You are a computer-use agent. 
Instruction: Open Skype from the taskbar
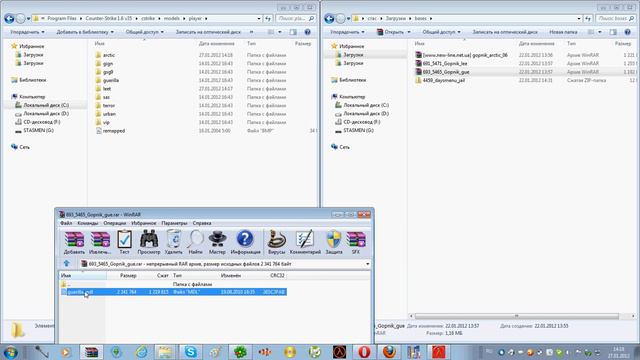[191, 352]
